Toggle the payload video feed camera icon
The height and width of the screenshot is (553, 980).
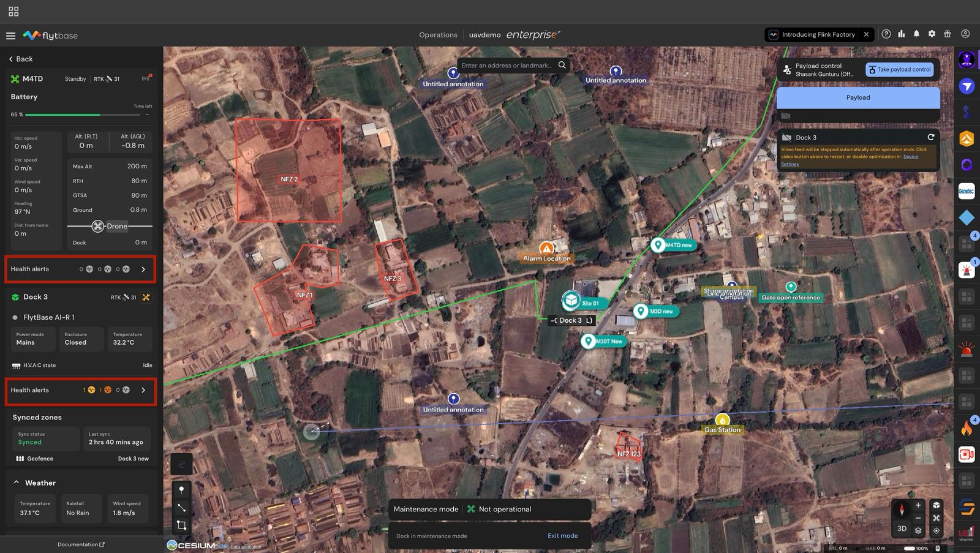(786, 116)
